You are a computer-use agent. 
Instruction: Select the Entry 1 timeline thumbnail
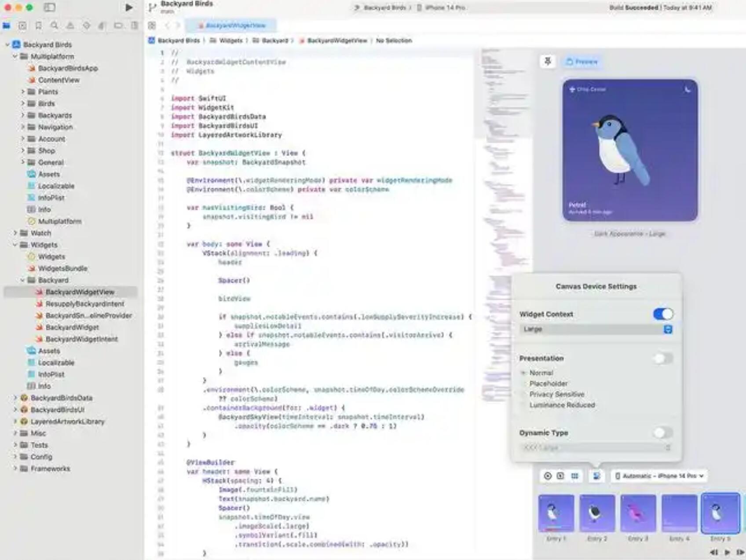click(x=556, y=513)
